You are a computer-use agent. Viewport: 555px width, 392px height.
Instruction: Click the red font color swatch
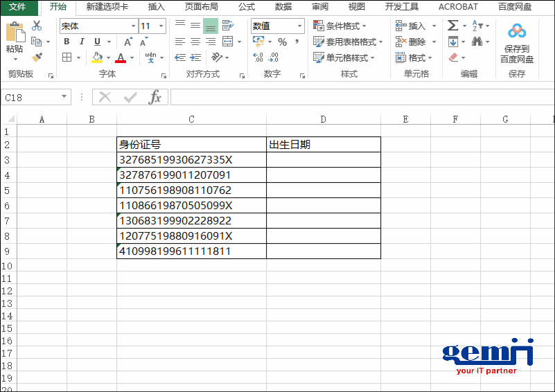click(x=121, y=58)
